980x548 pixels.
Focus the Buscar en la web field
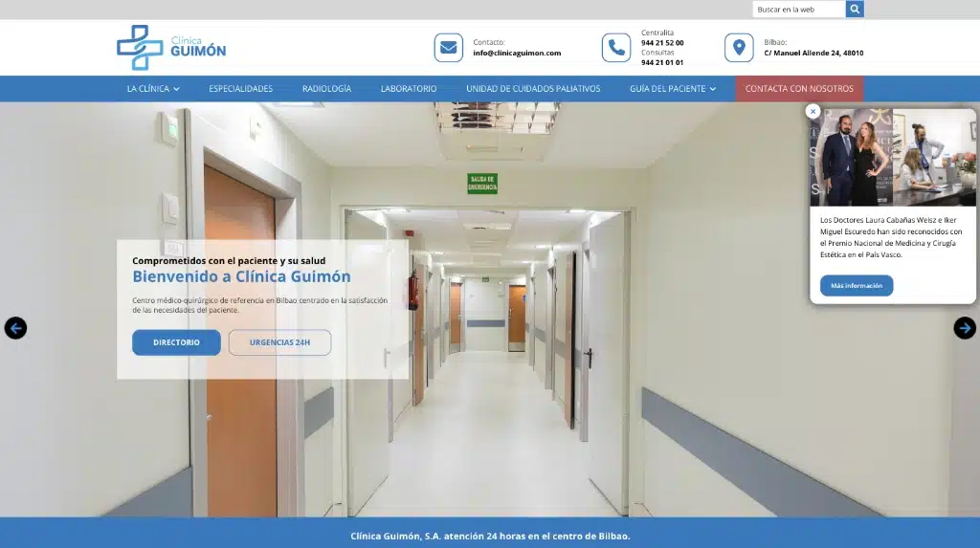pos(799,9)
